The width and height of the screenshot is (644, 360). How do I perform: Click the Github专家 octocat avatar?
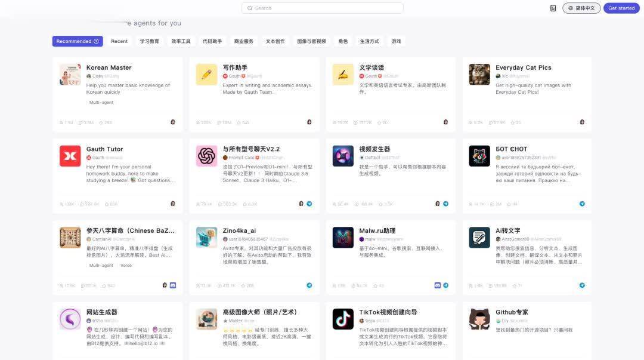tap(479, 319)
